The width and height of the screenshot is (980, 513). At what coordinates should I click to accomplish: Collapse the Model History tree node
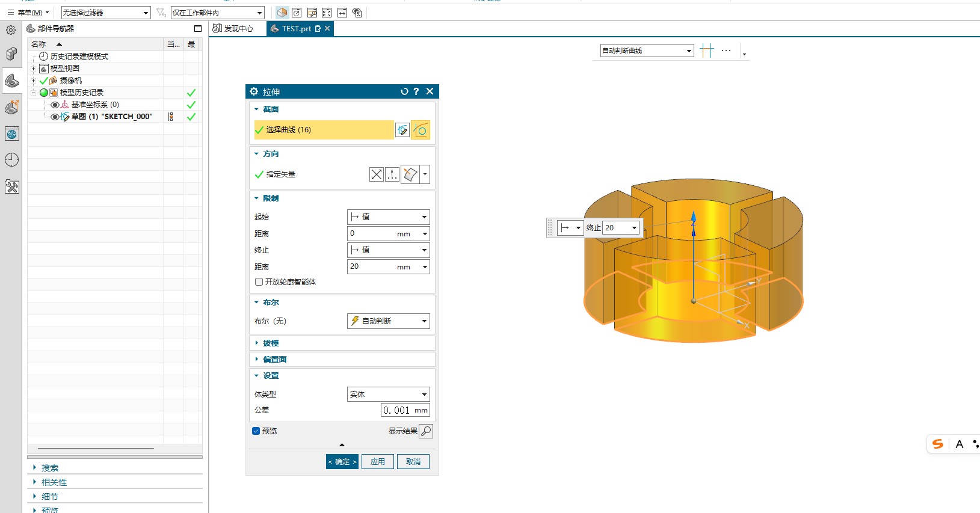[33, 93]
